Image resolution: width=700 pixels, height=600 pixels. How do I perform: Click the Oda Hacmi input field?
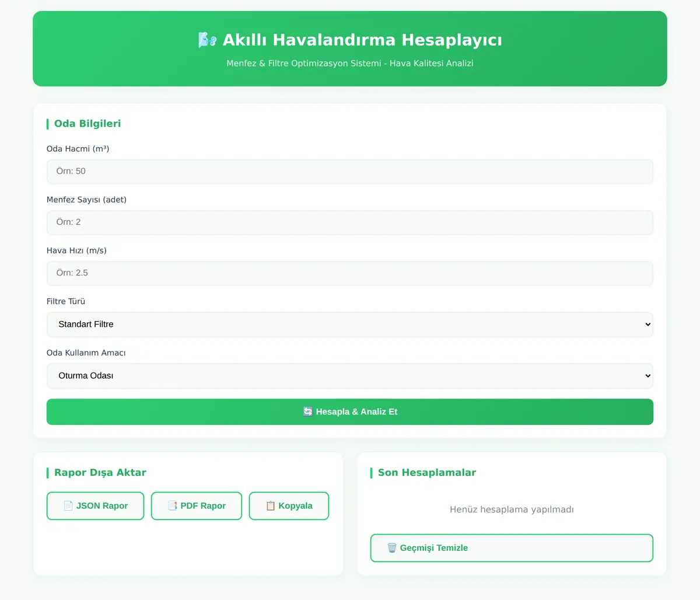pyautogui.click(x=350, y=172)
